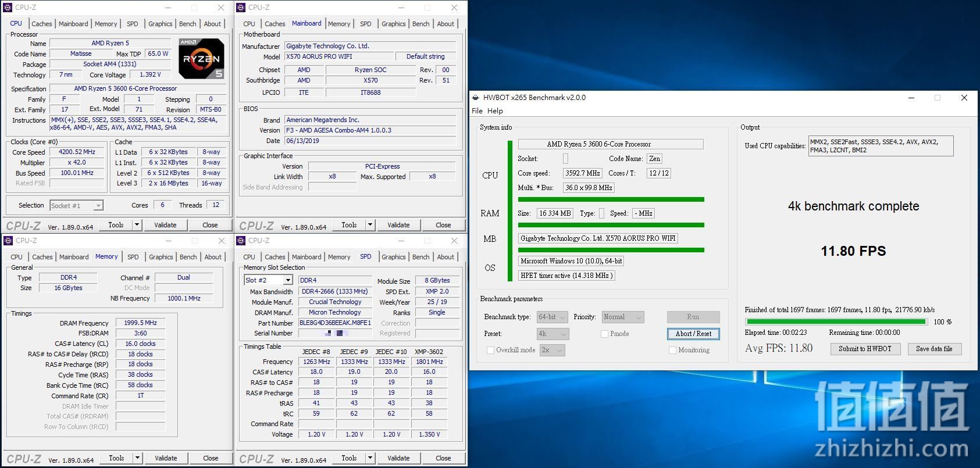
Task: Click Close in the Memory window
Action: (x=211, y=458)
